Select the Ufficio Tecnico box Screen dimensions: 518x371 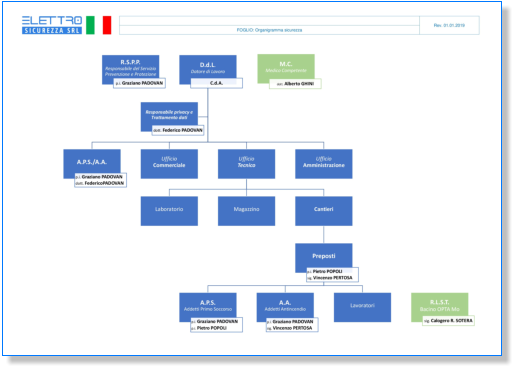click(246, 164)
